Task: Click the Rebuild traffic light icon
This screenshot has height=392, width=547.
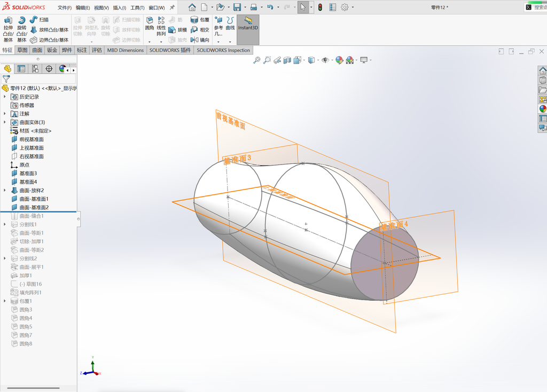Action: pyautogui.click(x=320, y=7)
